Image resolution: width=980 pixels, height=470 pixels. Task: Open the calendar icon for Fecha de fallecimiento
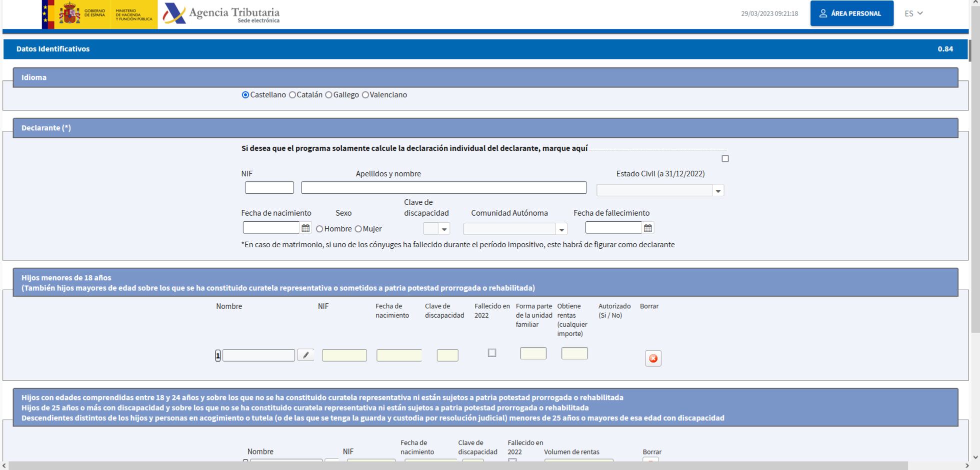[648, 228]
